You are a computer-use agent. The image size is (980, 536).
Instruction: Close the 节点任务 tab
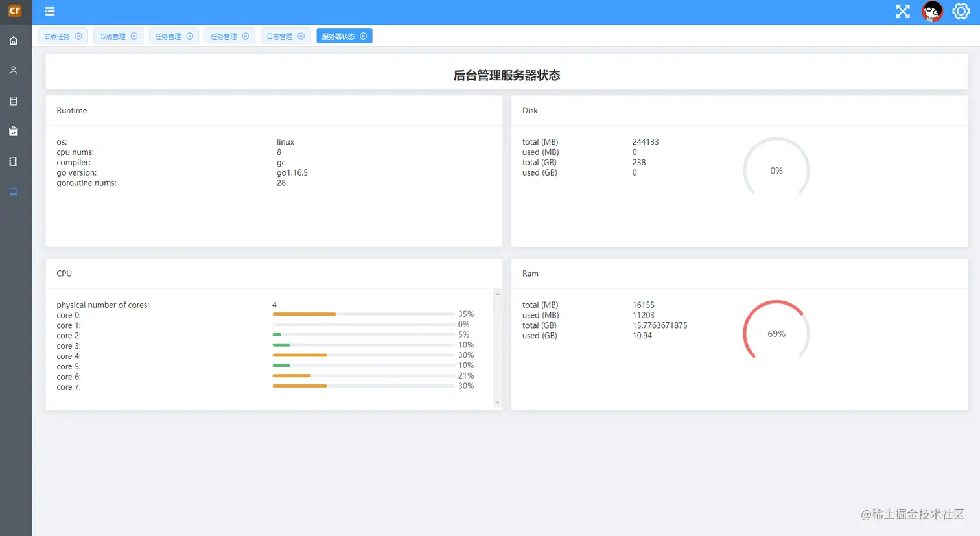tap(78, 36)
